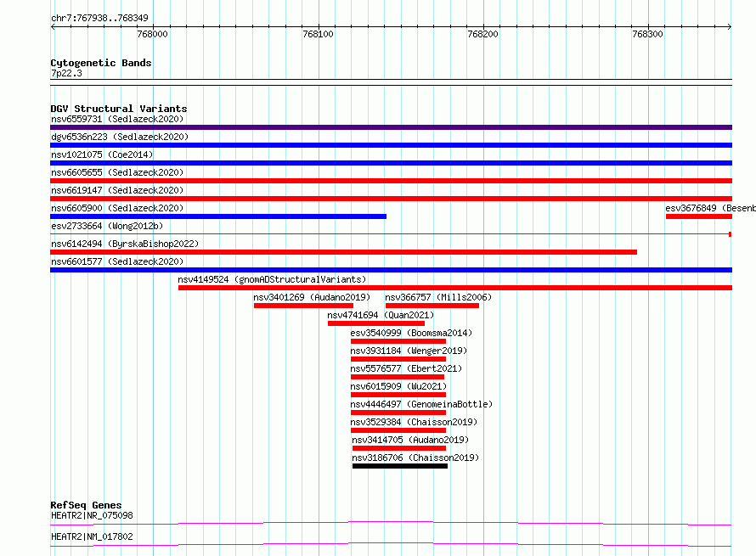Viewport: 756px width, 556px height.
Task: Open dgv6536n223 (Sedlazeck2020) variant label
Action: [x=120, y=137]
